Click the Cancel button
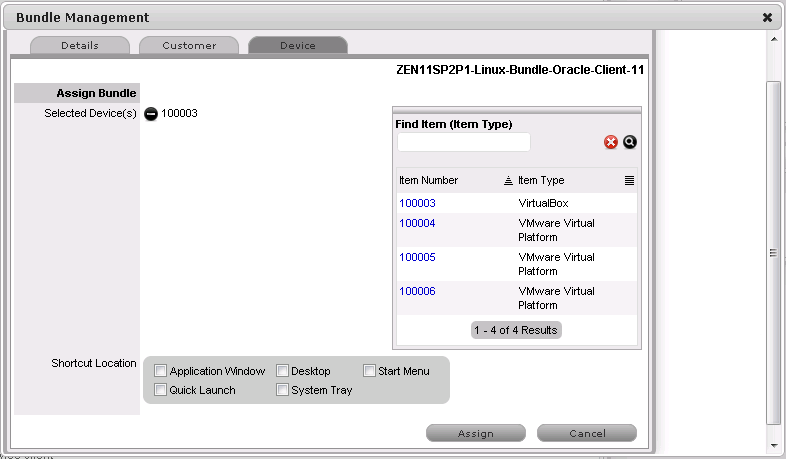This screenshot has width=786, height=459. point(587,434)
